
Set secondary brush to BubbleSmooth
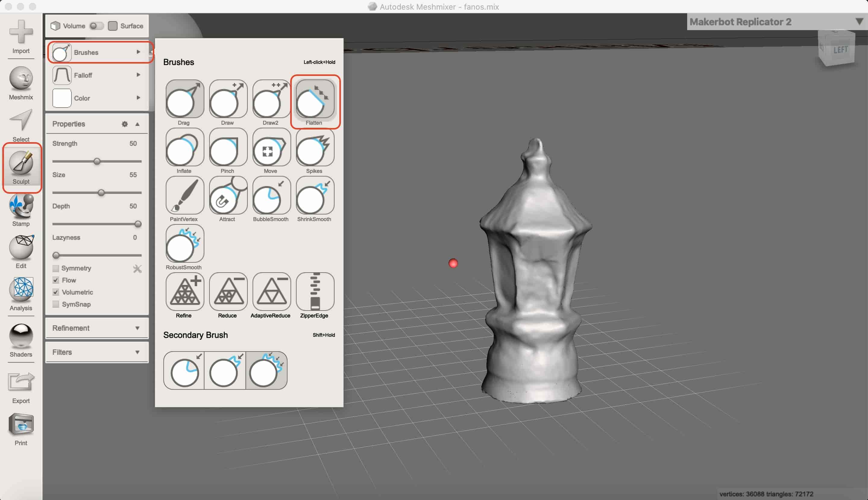pyautogui.click(x=184, y=370)
